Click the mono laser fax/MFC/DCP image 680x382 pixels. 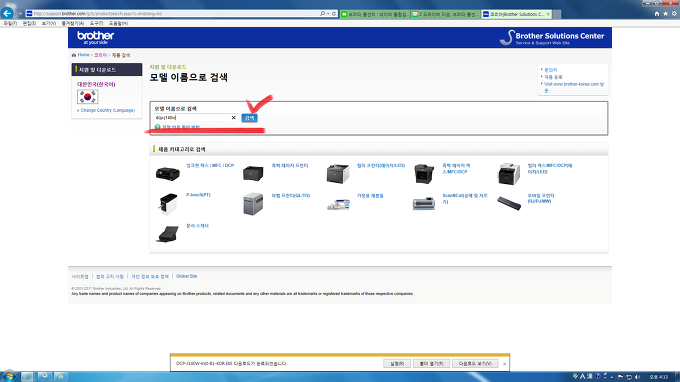[424, 174]
